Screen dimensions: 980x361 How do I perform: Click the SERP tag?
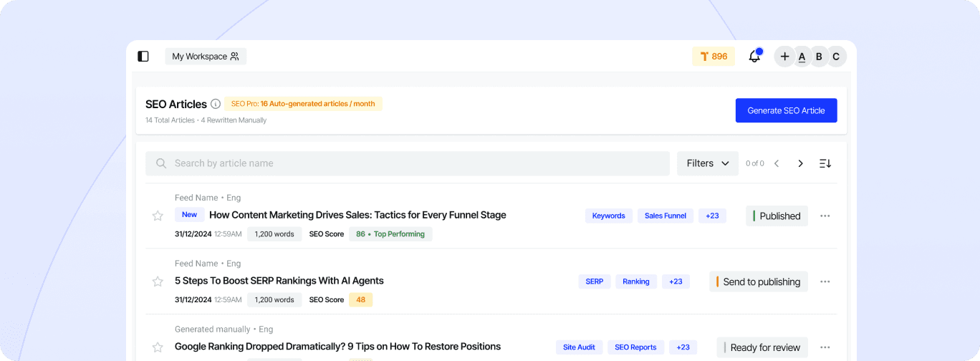point(595,281)
